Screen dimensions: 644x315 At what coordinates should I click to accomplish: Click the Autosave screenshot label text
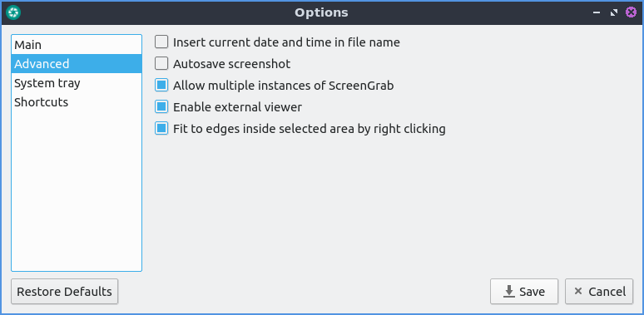click(x=231, y=64)
